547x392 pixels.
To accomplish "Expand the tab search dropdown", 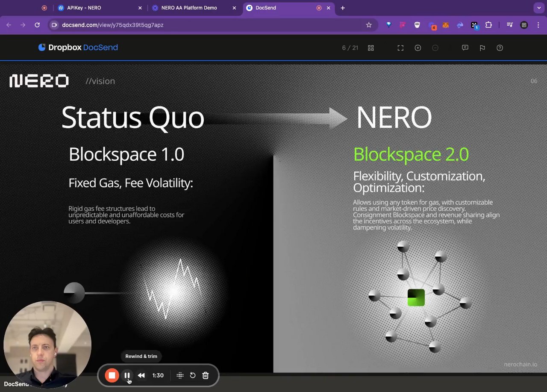I will [x=538, y=8].
